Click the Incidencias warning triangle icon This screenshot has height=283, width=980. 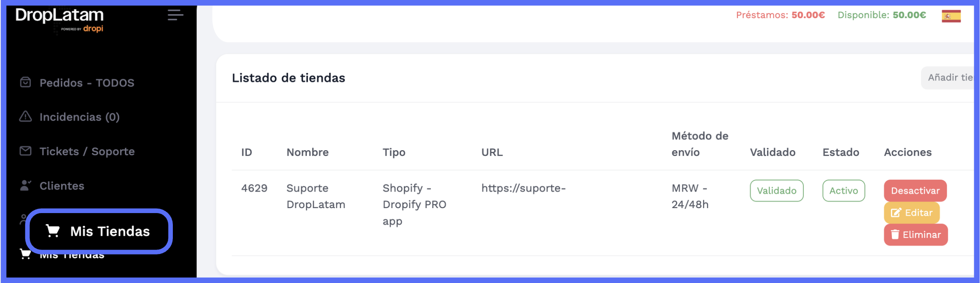click(x=26, y=117)
